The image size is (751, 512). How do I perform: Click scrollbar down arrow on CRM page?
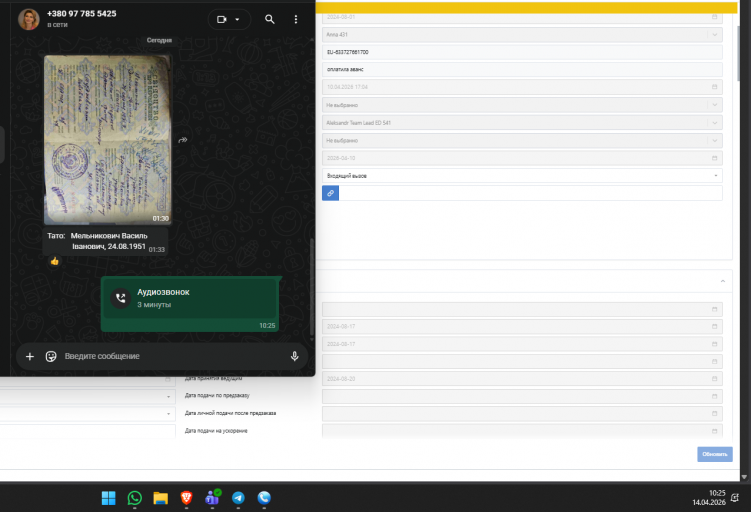click(x=744, y=477)
